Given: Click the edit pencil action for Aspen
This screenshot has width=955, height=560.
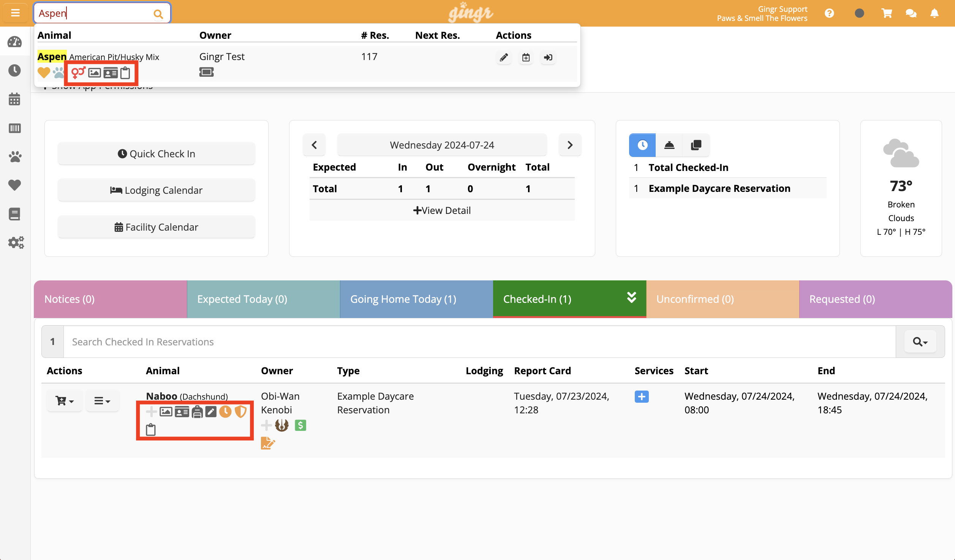Looking at the screenshot, I should point(504,57).
